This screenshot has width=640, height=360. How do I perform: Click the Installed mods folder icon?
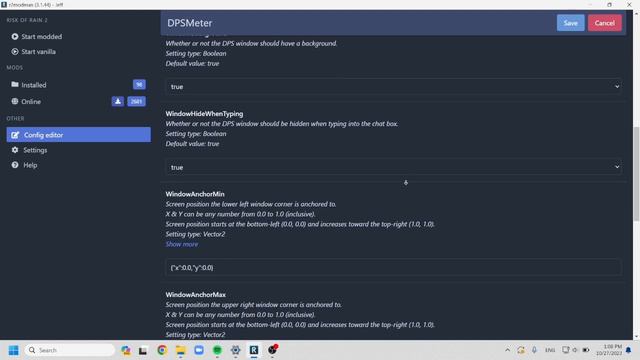(x=15, y=84)
